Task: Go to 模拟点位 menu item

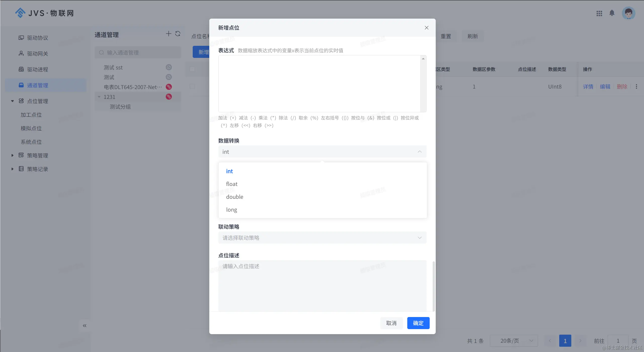Action: [31, 128]
